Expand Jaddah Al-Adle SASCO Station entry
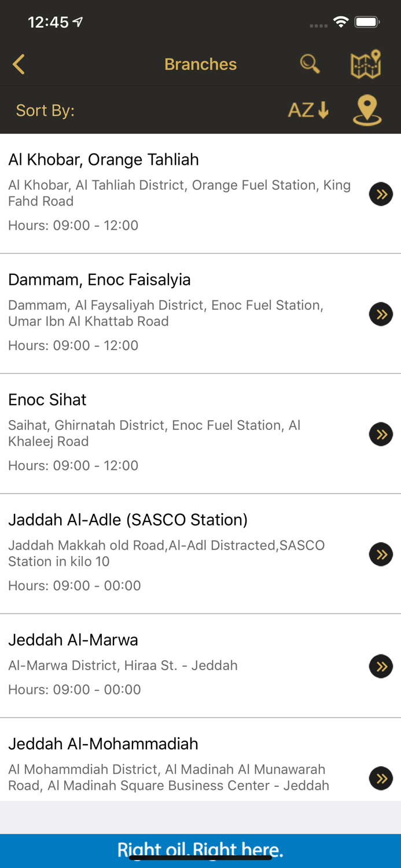 pyautogui.click(x=381, y=554)
